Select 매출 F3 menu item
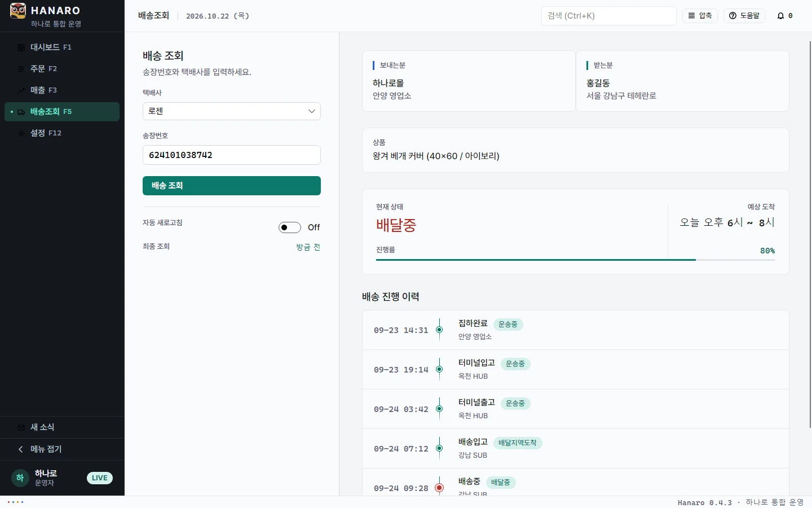The width and height of the screenshot is (812, 508). pos(62,90)
